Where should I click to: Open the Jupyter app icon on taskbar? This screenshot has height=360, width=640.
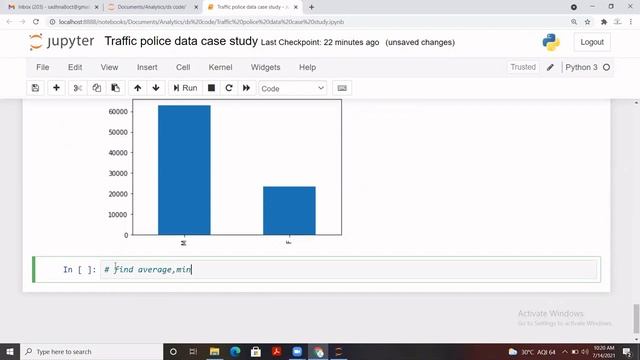(x=339, y=351)
